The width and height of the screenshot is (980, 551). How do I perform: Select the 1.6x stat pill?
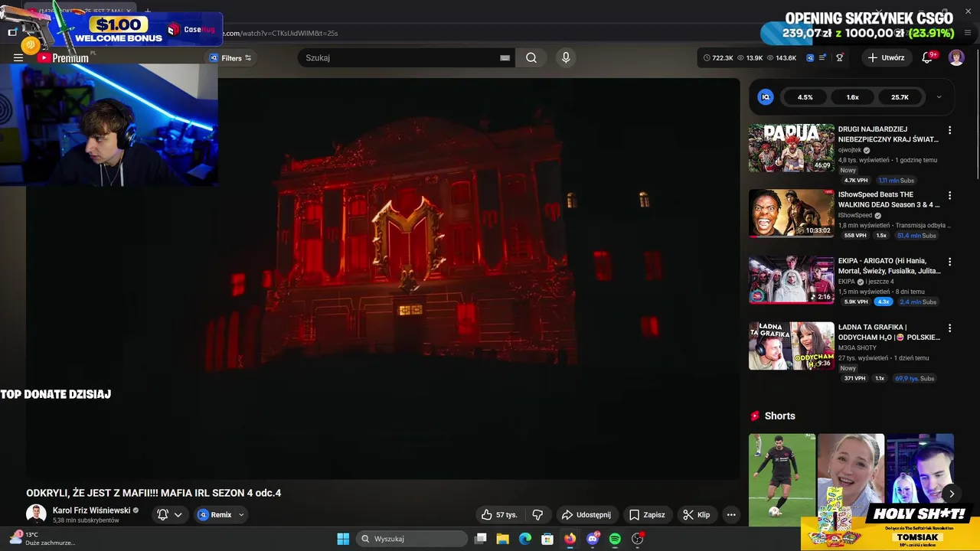tap(852, 97)
